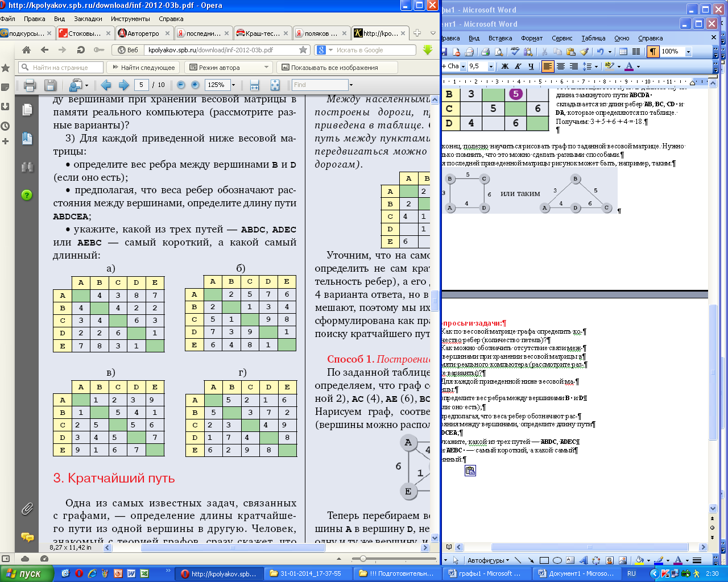Run Word spelling check ABC icon
728x582 pixels.
tap(515, 52)
